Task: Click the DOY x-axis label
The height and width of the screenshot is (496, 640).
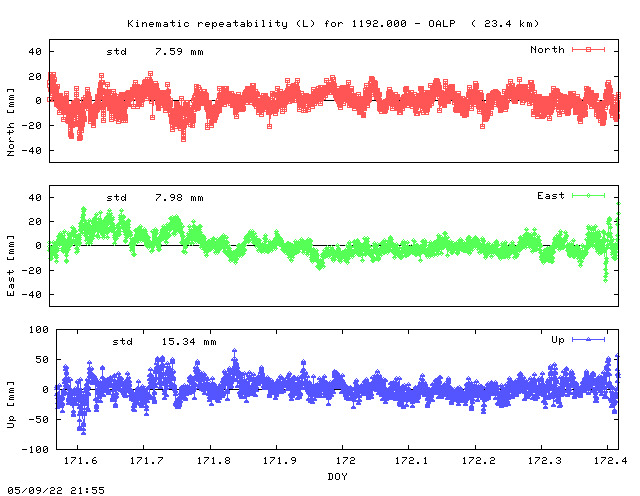Action: click(337, 476)
